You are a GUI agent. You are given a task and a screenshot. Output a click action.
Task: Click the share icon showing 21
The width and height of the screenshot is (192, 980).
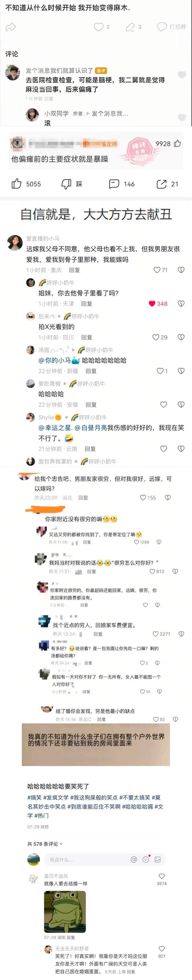162,184
